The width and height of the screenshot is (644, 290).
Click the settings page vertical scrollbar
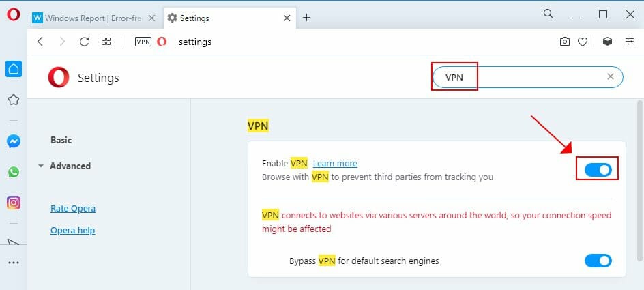coord(639,180)
